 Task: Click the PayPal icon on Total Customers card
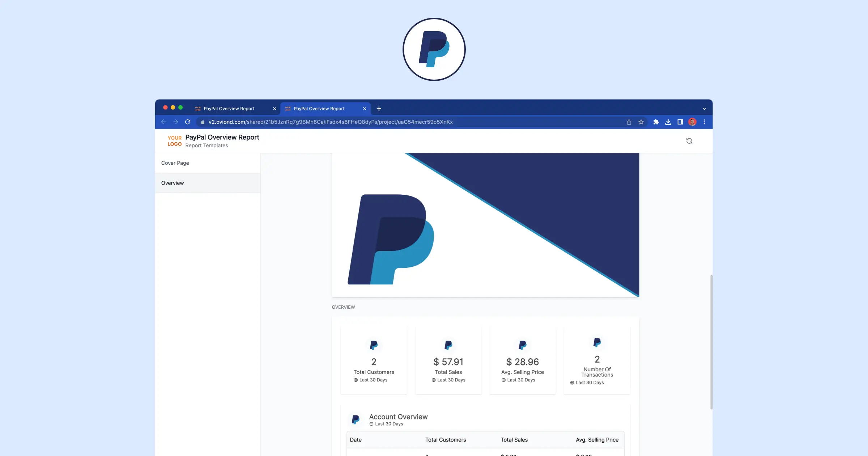(374, 345)
